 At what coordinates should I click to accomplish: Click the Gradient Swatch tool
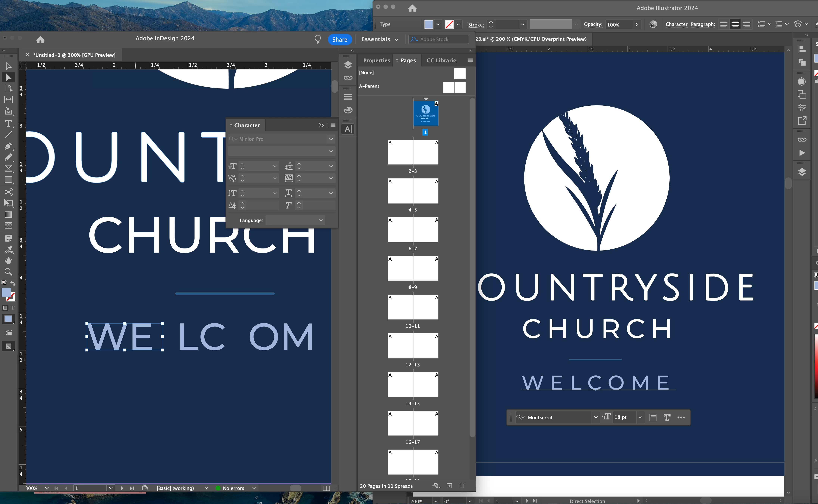pos(8,214)
